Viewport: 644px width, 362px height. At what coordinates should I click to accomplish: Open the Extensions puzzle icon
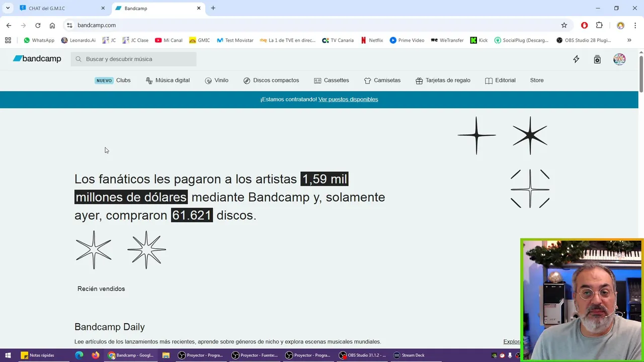(599, 25)
